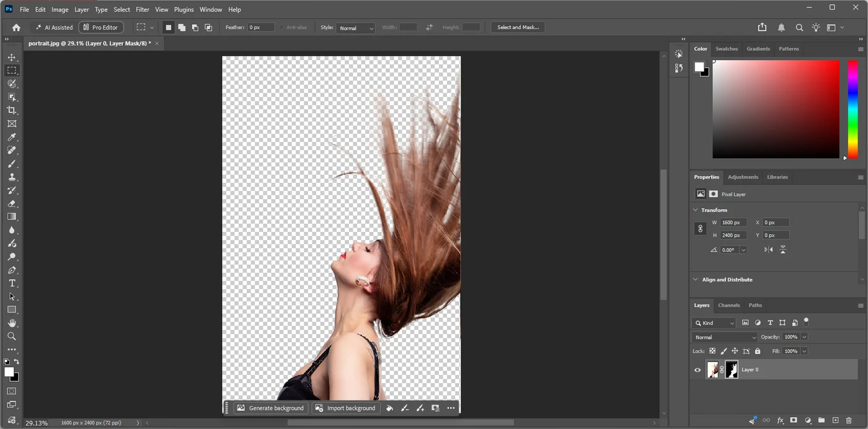Adjust the hue slider strip
This screenshot has width=868, height=429.
(x=853, y=108)
